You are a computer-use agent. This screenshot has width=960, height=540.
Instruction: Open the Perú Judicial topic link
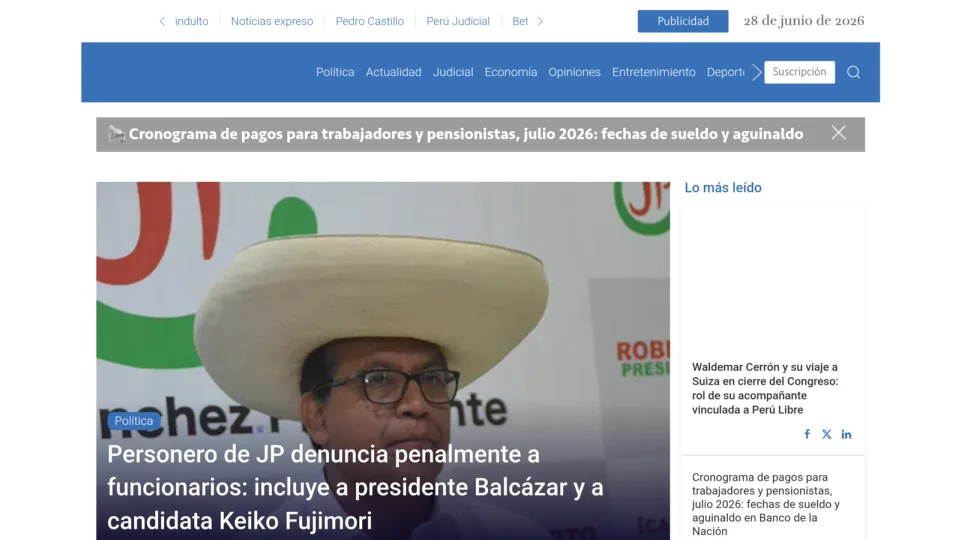[x=458, y=21]
